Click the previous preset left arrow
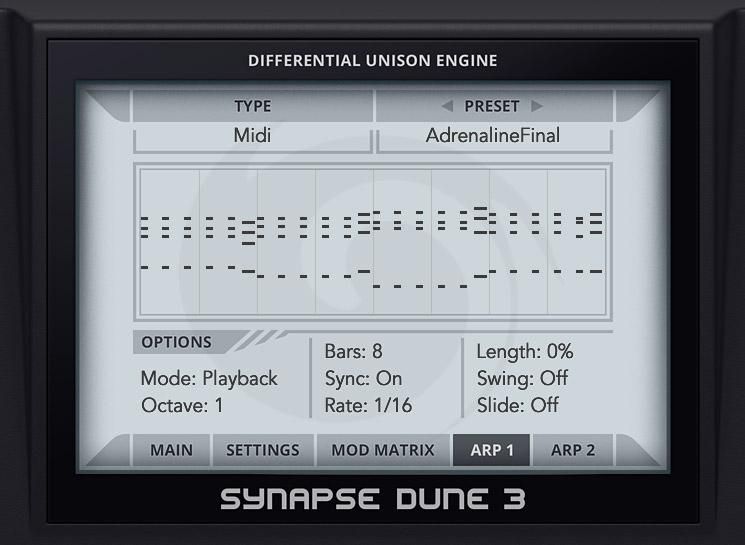 [x=447, y=106]
